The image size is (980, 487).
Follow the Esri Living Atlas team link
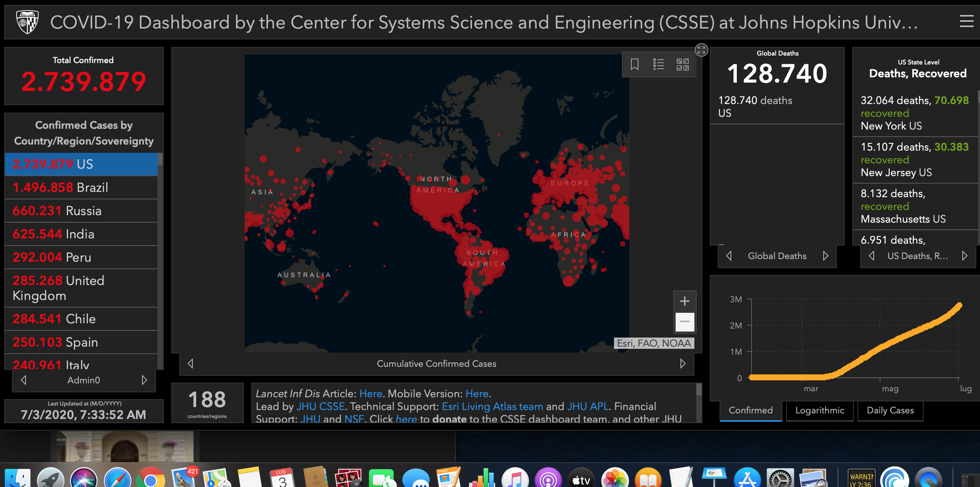click(x=492, y=406)
